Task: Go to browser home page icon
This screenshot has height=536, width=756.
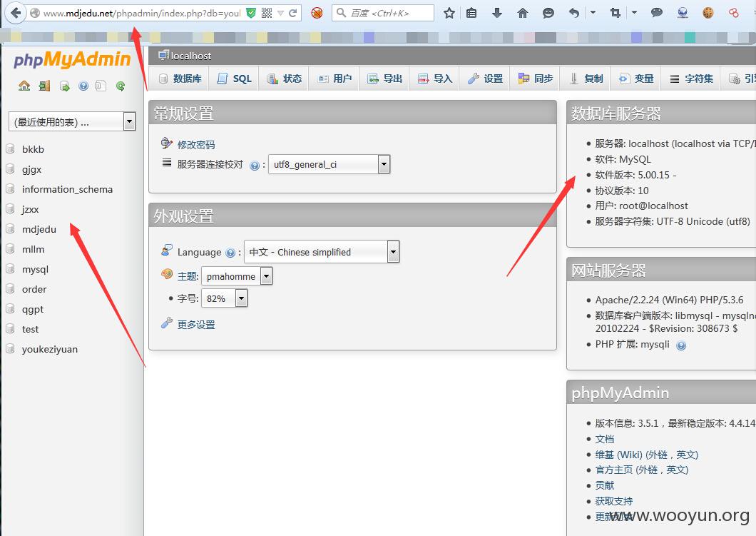Action: (x=522, y=13)
